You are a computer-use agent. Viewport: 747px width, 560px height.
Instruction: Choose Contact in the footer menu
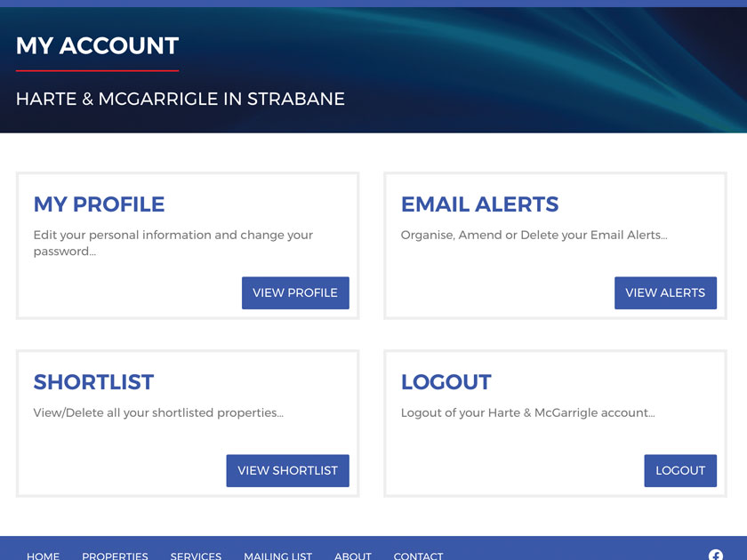click(418, 556)
